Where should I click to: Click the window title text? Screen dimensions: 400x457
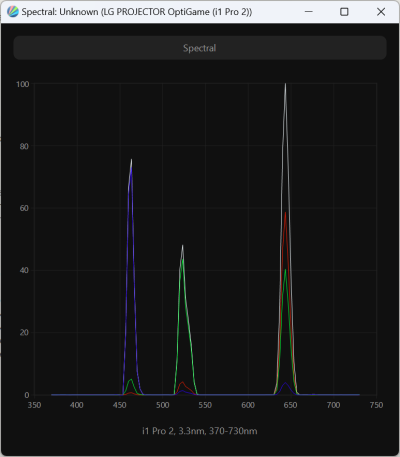(137, 12)
